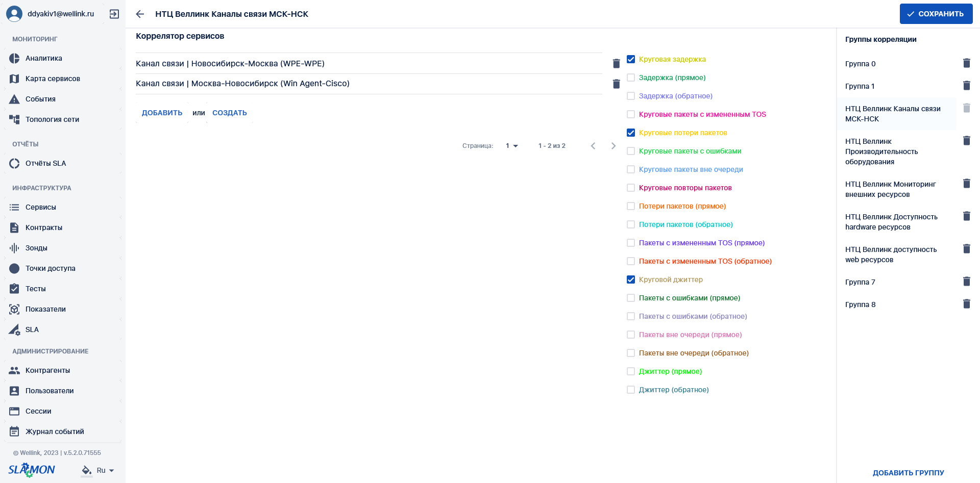Viewport: 980px width, 483px height.
Task: Open Контракты menu item
Action: point(62,227)
